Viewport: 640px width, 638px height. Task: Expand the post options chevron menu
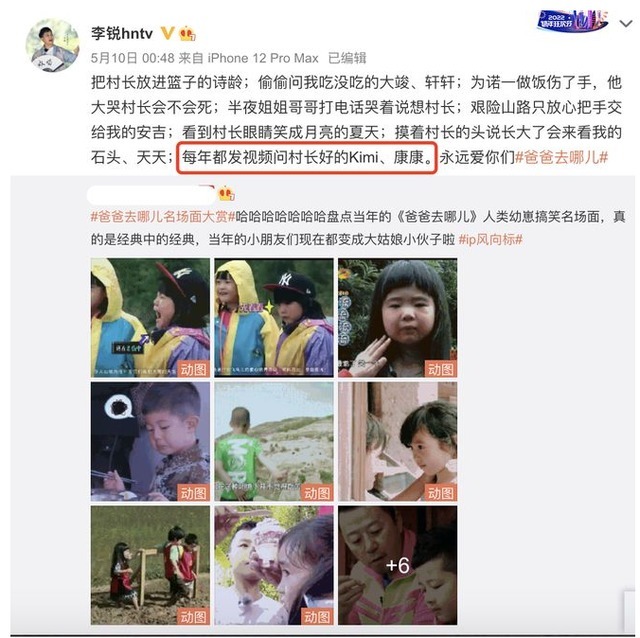click(626, 24)
